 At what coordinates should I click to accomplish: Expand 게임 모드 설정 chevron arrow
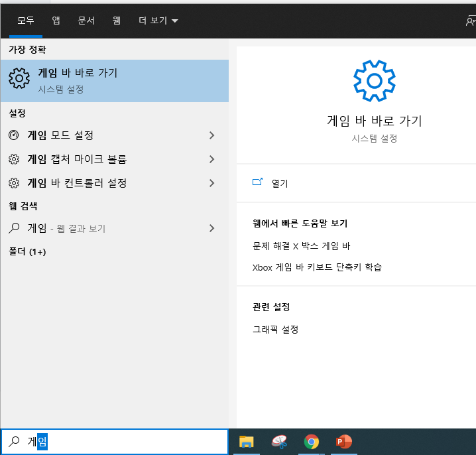(x=212, y=135)
